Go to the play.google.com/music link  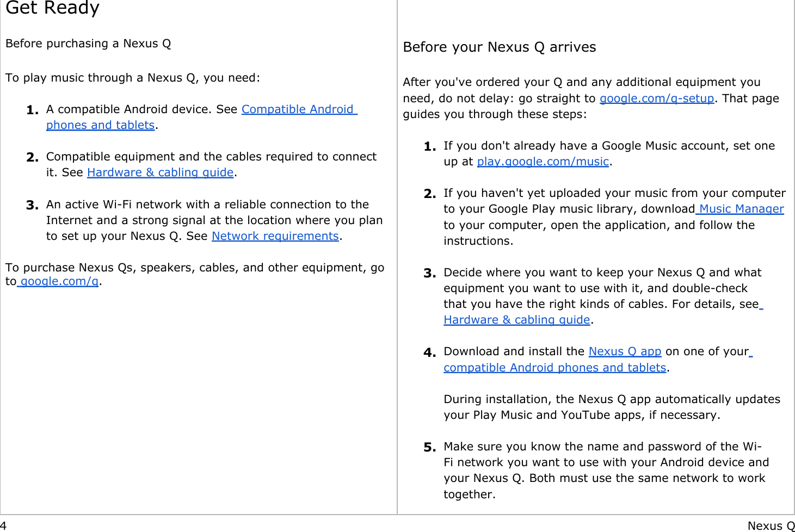(543, 162)
